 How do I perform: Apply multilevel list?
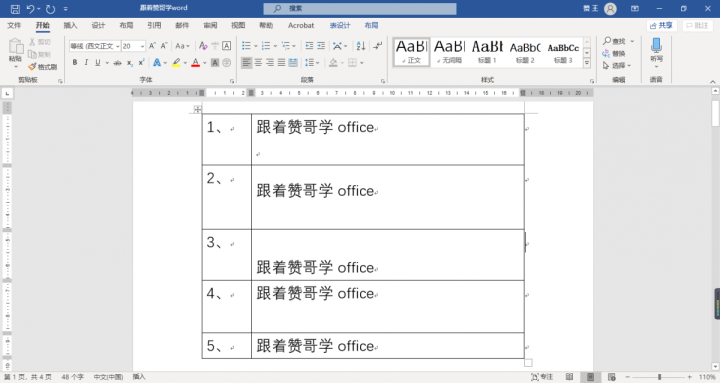[x=286, y=46]
